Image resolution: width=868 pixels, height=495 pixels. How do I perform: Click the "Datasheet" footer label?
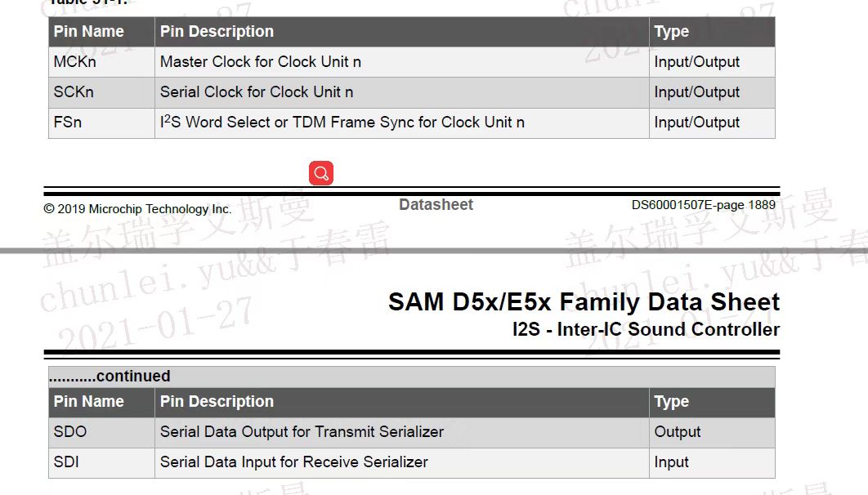tap(436, 205)
